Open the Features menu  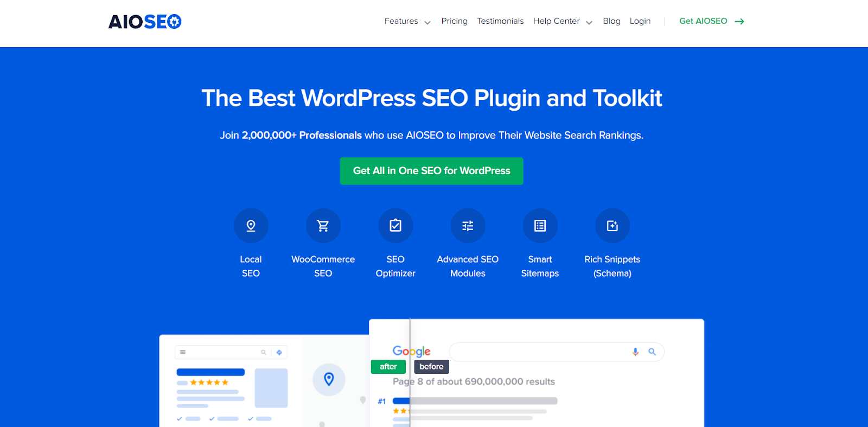401,21
